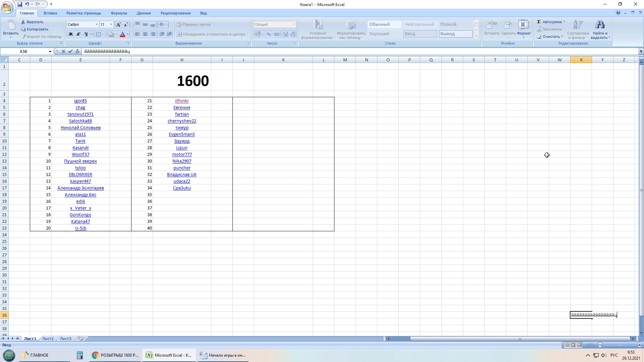
Task: Open the calculator in taskbar
Action: [79, 355]
